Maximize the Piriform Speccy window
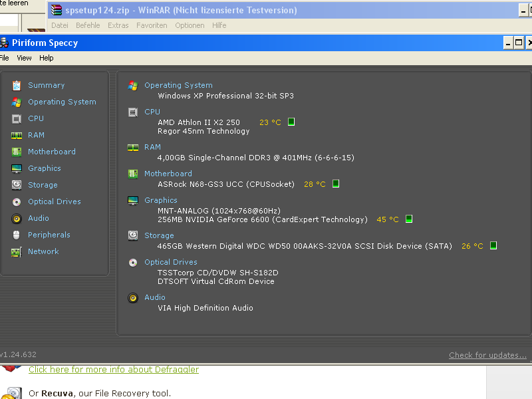Viewport: 532px width, 399px height. [x=519, y=43]
